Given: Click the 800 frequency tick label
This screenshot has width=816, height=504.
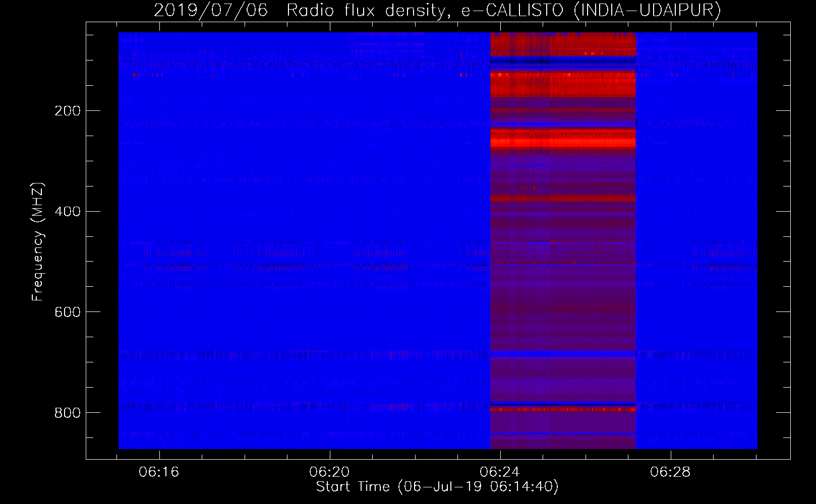Looking at the screenshot, I should [67, 413].
